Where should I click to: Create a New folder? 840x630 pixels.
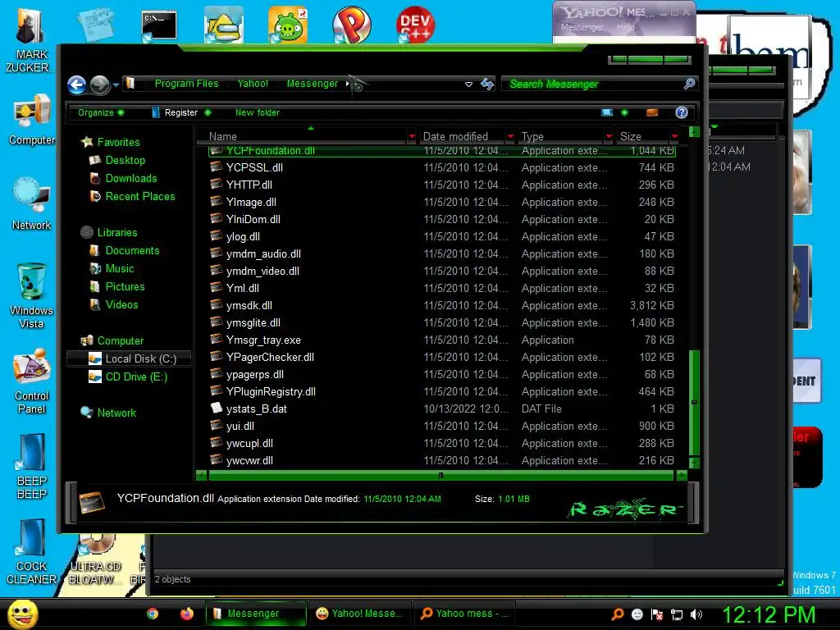point(257,112)
